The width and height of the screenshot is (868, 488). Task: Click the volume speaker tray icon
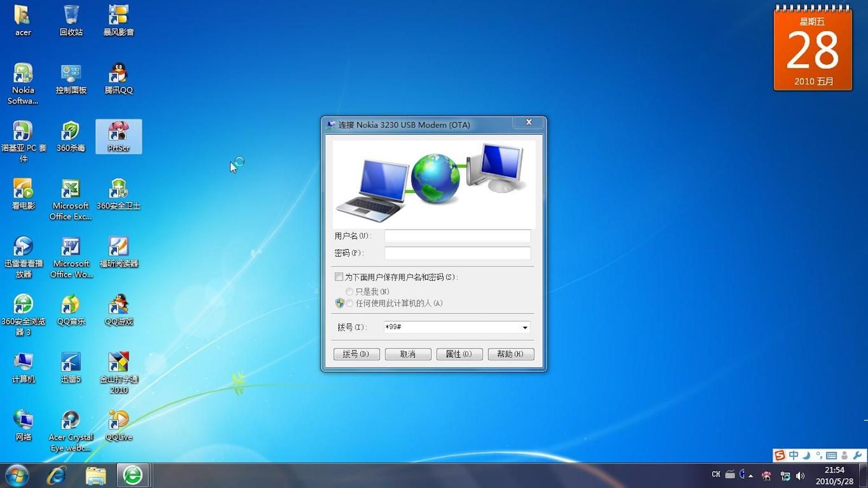(x=800, y=476)
